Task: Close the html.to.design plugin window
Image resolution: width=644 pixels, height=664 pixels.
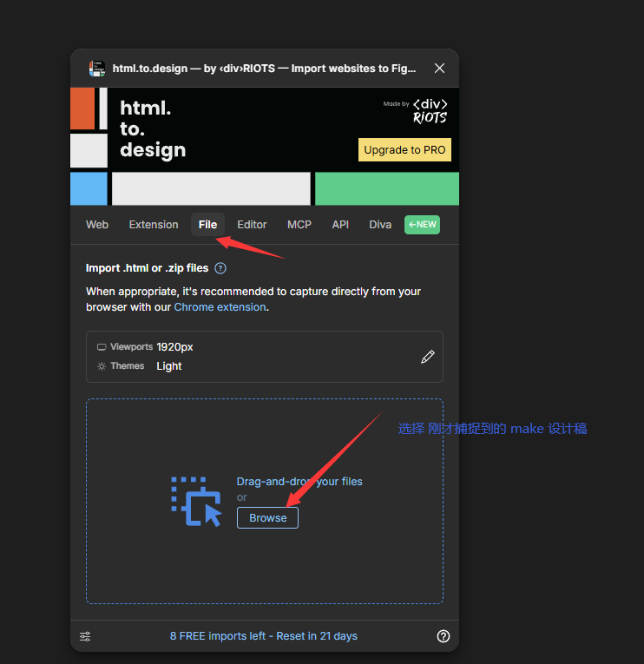Action: pos(439,69)
